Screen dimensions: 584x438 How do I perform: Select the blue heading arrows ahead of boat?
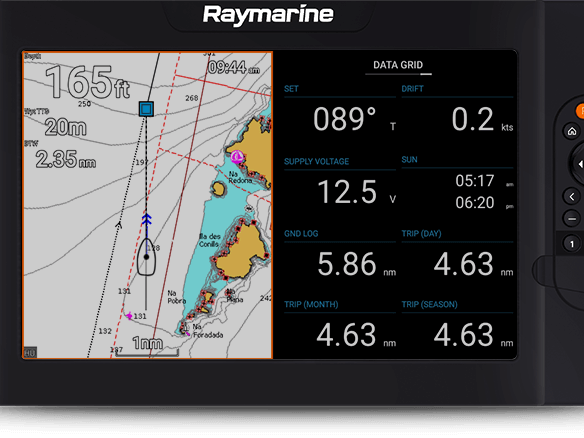[x=146, y=219]
